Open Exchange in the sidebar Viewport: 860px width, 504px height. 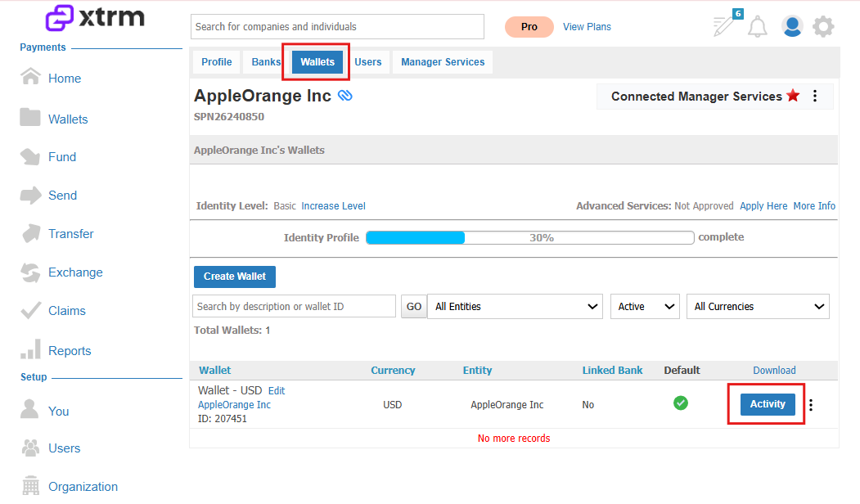click(x=75, y=272)
